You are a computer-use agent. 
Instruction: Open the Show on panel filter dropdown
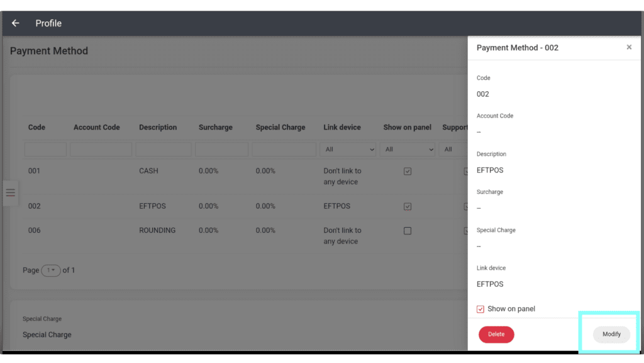(x=409, y=149)
